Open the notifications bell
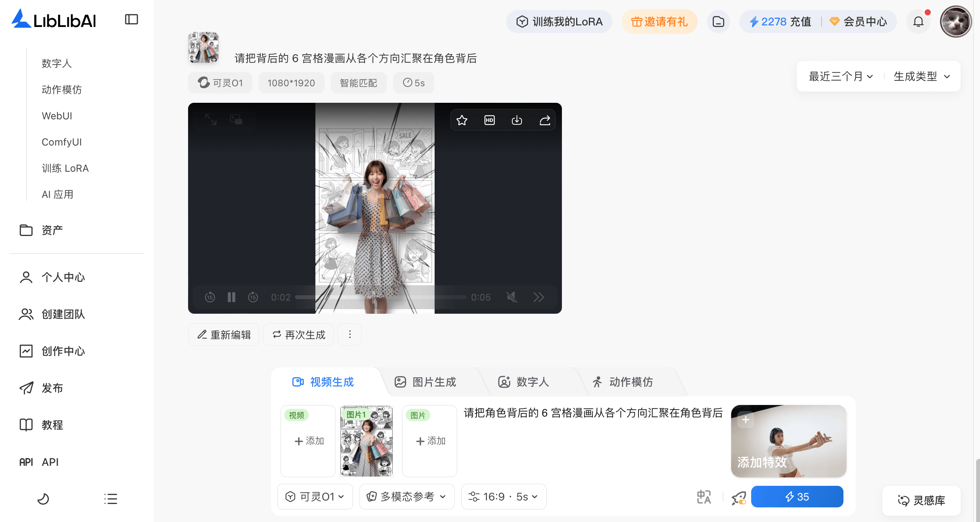The image size is (980, 522). click(918, 22)
